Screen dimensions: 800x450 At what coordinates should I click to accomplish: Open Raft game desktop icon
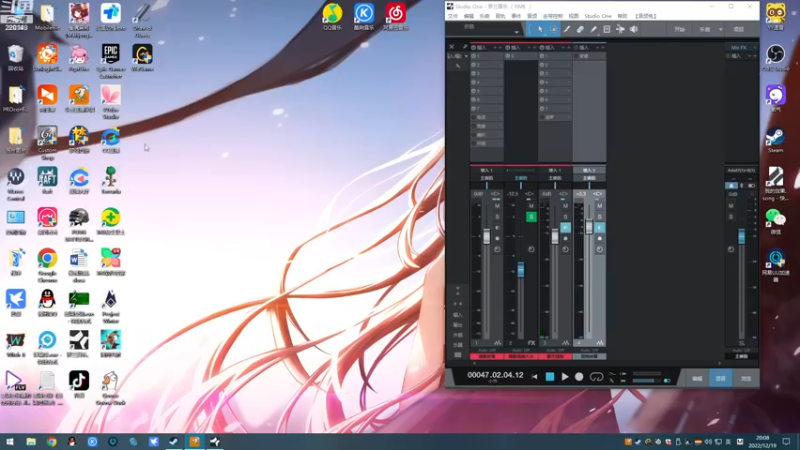tap(47, 180)
